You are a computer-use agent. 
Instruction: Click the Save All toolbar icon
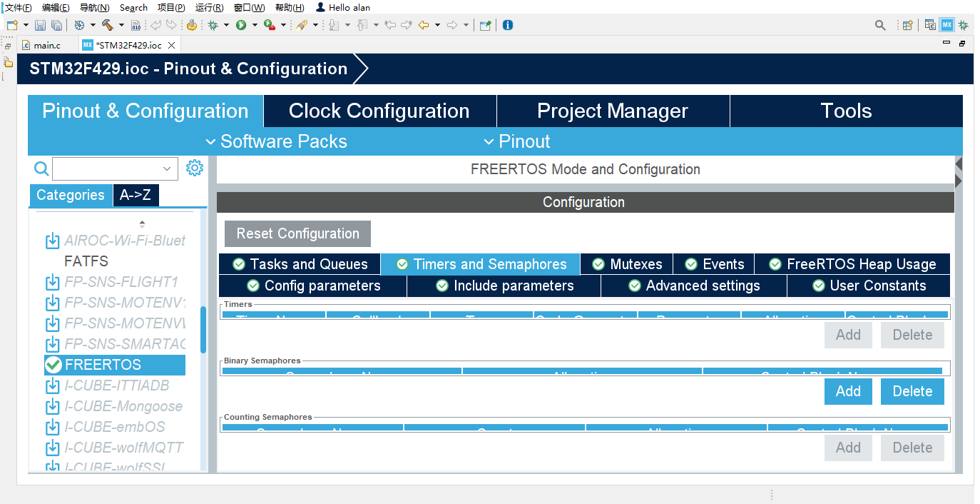tap(56, 25)
